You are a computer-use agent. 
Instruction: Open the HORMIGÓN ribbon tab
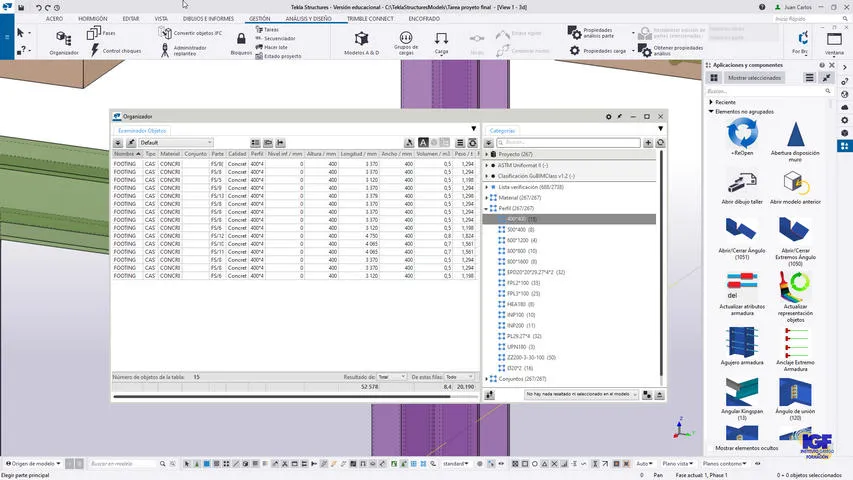click(92, 19)
